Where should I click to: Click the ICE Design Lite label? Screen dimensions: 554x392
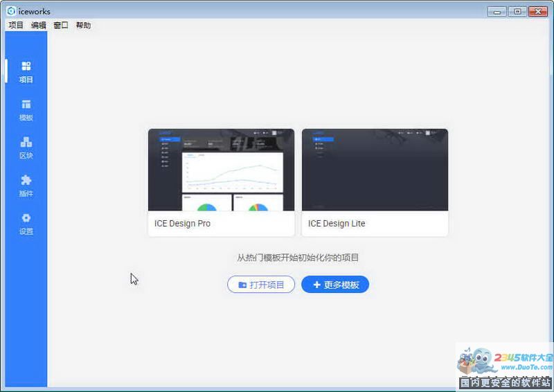(337, 224)
